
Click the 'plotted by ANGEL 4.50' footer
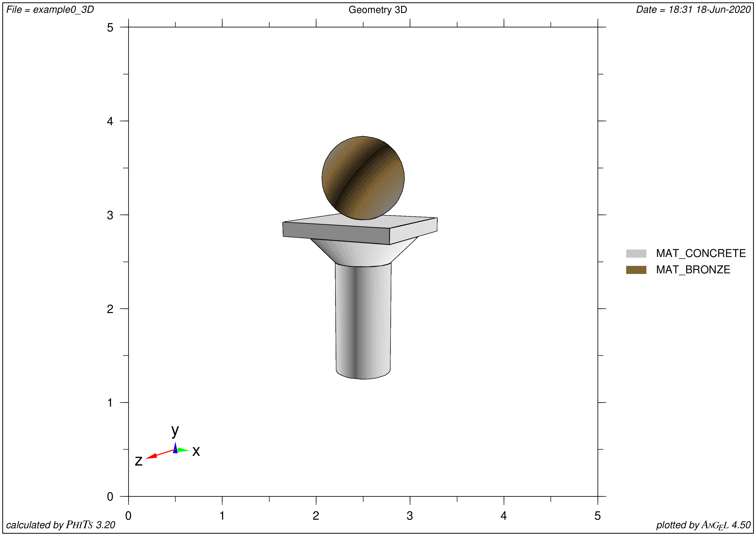coord(703,525)
